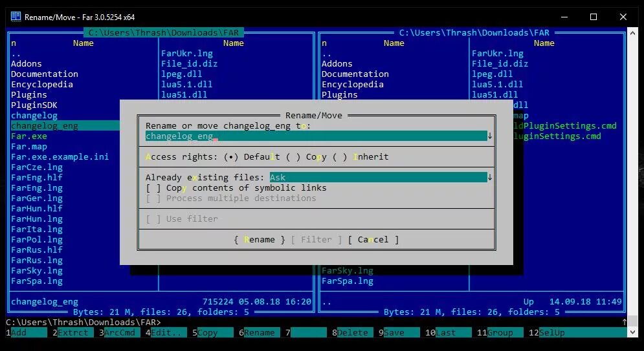Select FarSky.lng in left panel
Image resolution: width=644 pixels, height=351 pixels.
[x=36, y=271]
